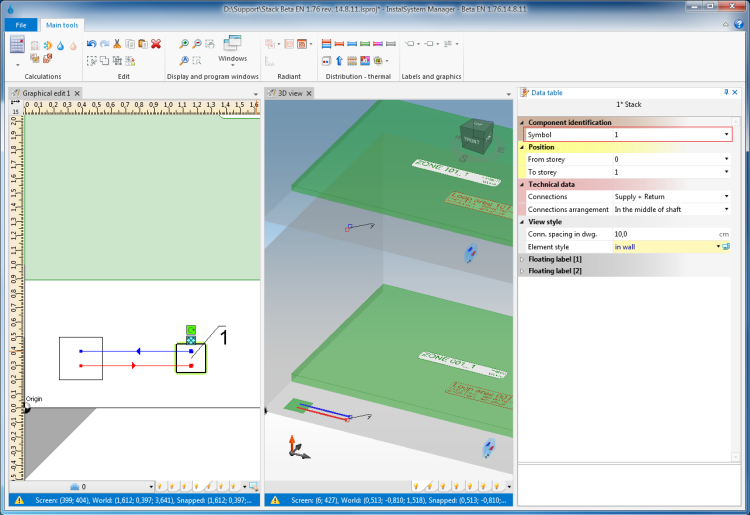The image size is (750, 515).
Task: Close the Graphical edit 1 tab
Action: tap(77, 93)
